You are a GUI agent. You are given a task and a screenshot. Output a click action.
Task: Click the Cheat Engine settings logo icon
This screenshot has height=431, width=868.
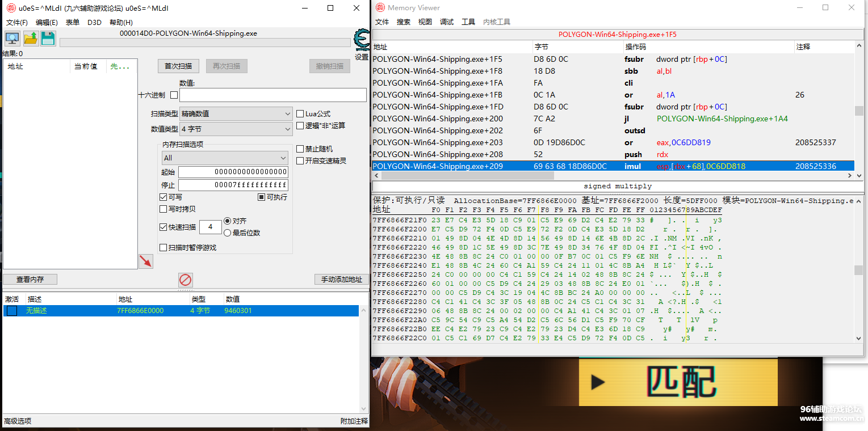(361, 41)
